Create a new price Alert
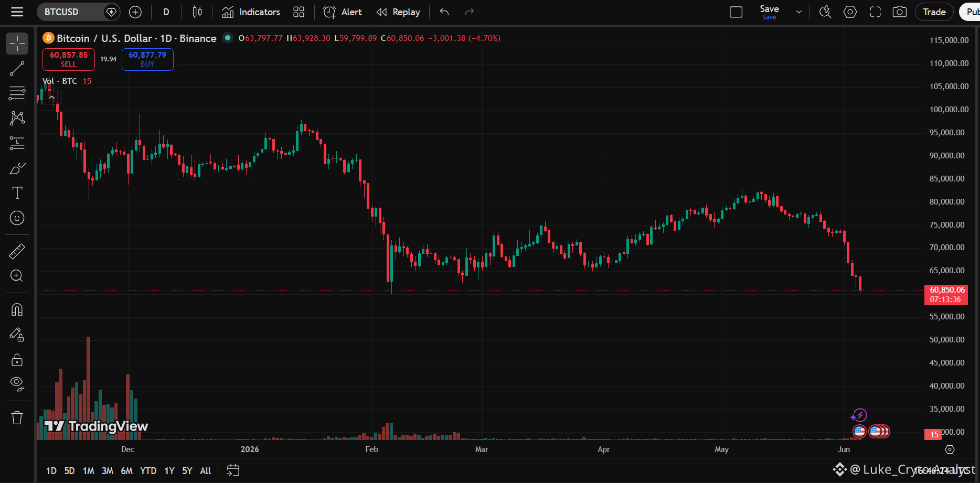 click(x=343, y=12)
